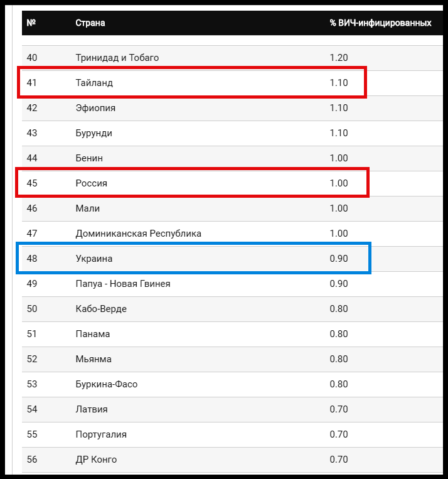Click the Эфиопия country name

point(95,108)
